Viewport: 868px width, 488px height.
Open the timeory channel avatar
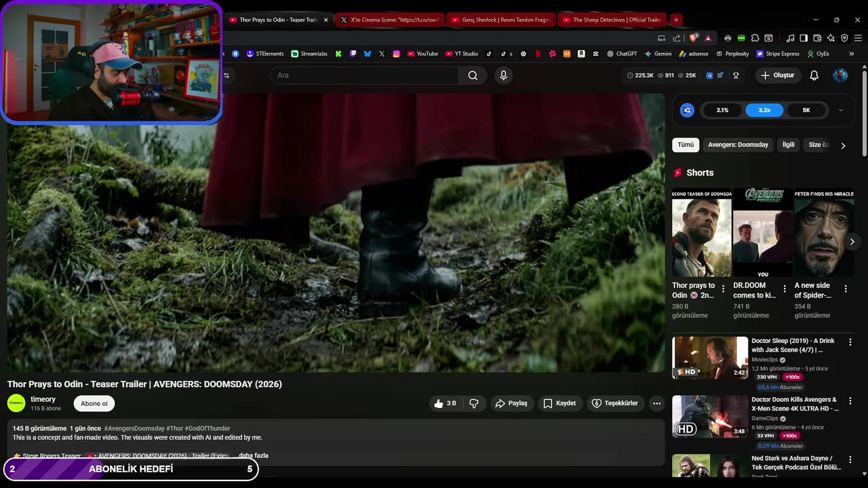point(16,403)
